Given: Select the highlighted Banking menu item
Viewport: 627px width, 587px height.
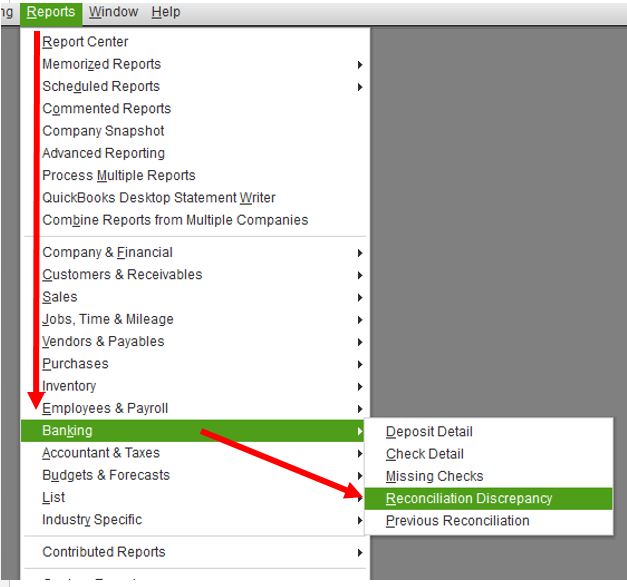Looking at the screenshot, I should point(192,431).
